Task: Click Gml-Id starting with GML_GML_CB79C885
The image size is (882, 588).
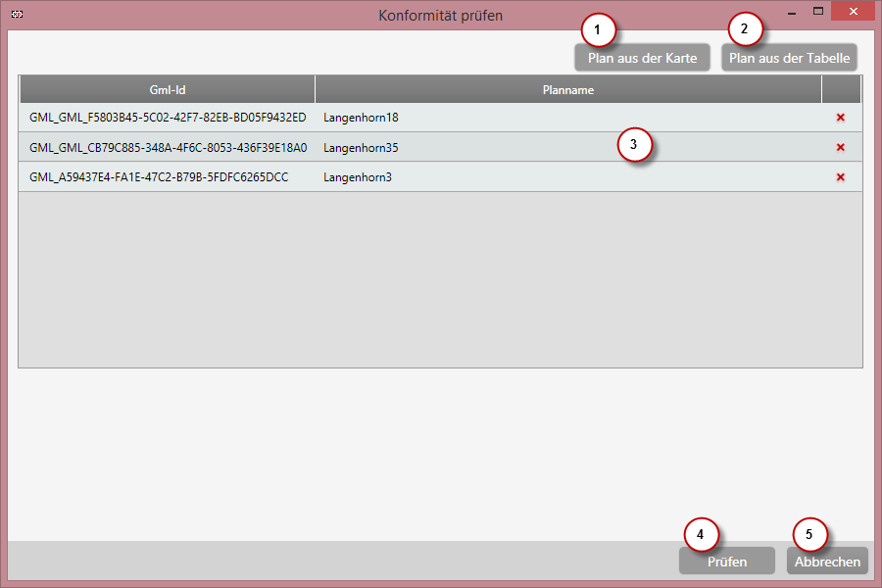Action: coord(168,148)
